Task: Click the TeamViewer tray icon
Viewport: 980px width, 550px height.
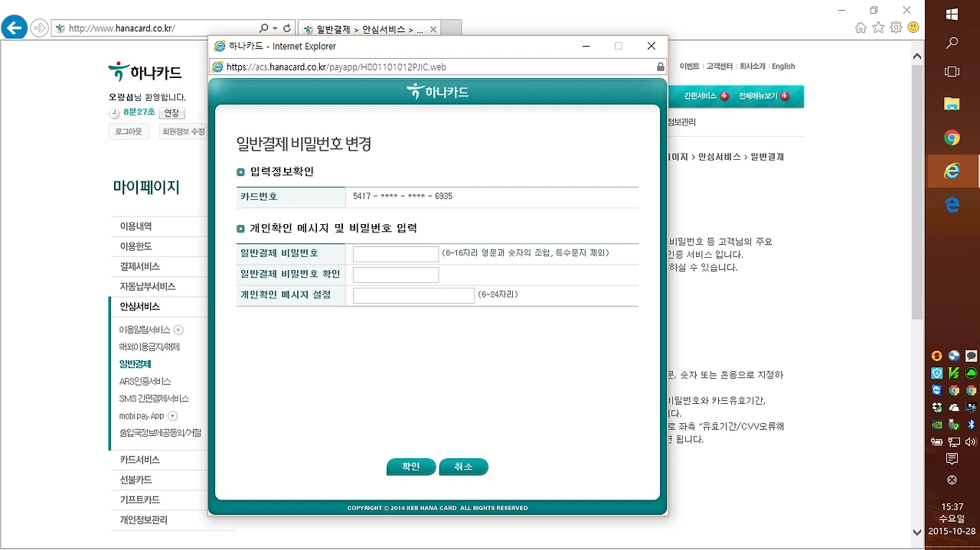Action: coord(937,390)
